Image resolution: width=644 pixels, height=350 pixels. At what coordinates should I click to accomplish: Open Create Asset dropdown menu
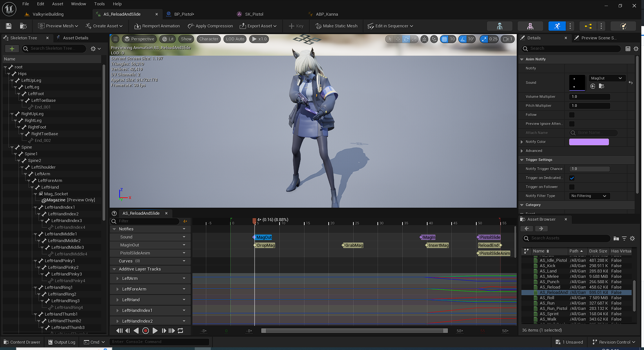coord(104,26)
